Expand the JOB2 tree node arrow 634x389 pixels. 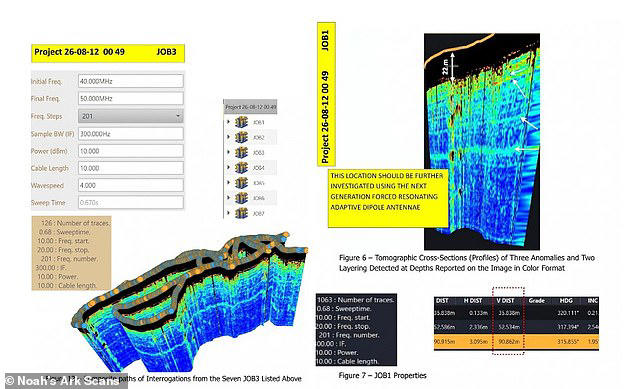click(x=228, y=137)
